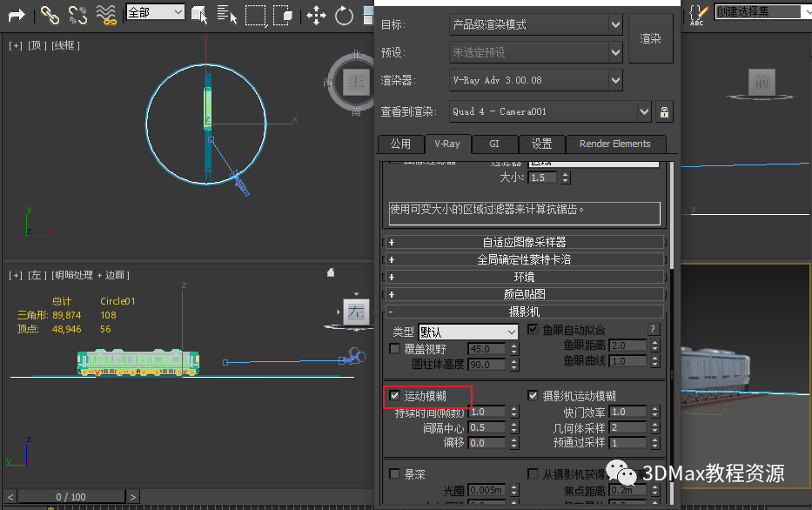
Task: Open the 查看到渲染 Quad 4 Camera001 dropdown
Action: tap(550, 111)
